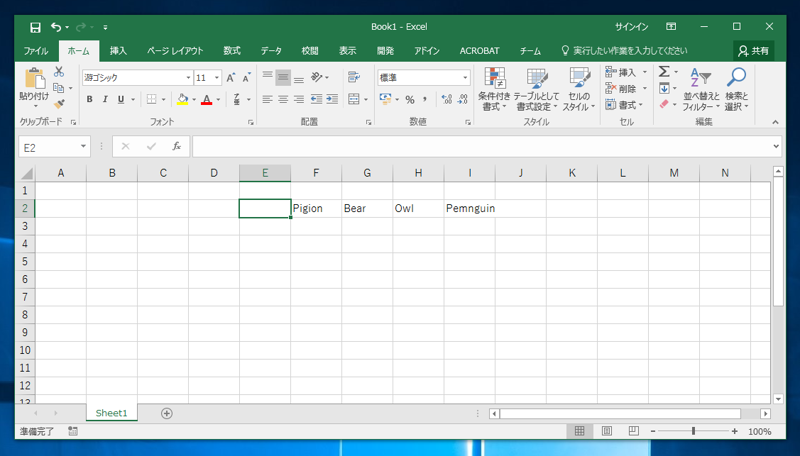This screenshot has width=800, height=456.
Task: Toggle merge and center cells
Action: point(354,99)
